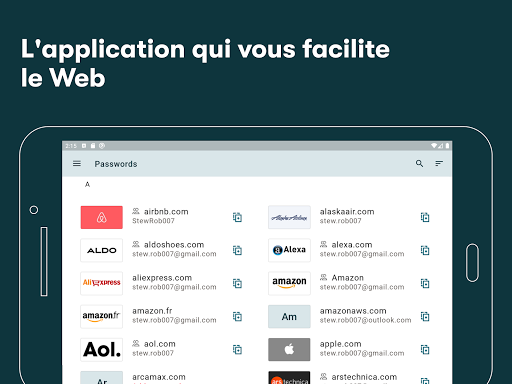Viewport: 512px width, 384px height.
Task: Open the sort/filter icon
Action: coord(439,163)
